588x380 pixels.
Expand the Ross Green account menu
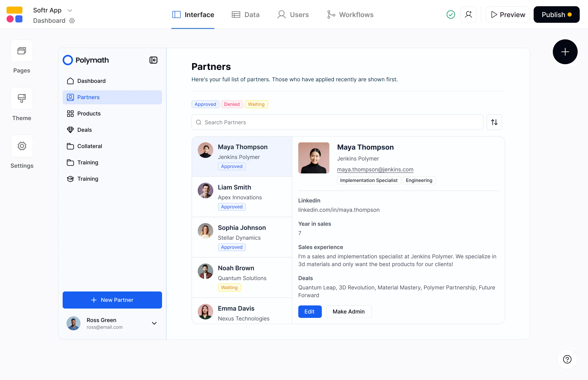pos(154,323)
